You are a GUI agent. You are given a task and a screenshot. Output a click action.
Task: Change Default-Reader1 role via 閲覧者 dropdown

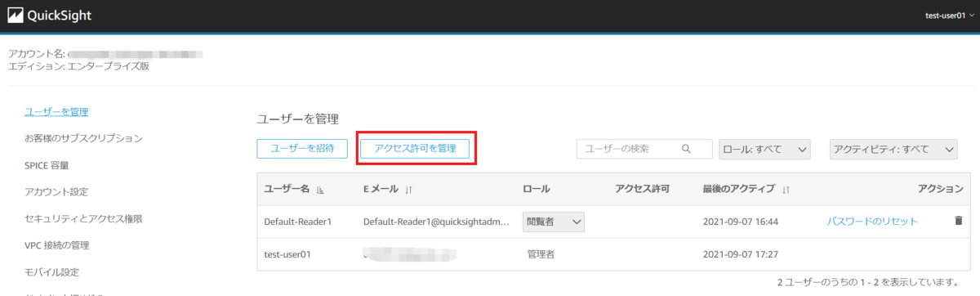click(555, 221)
